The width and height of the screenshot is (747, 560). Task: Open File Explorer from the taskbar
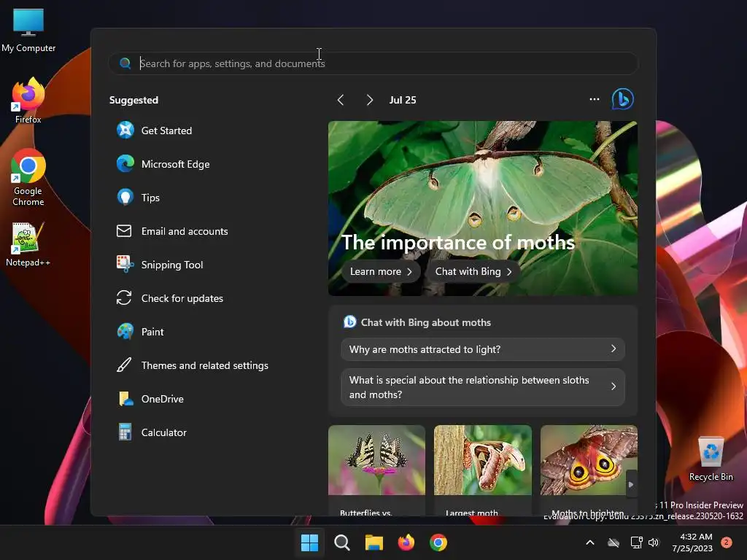(374, 542)
